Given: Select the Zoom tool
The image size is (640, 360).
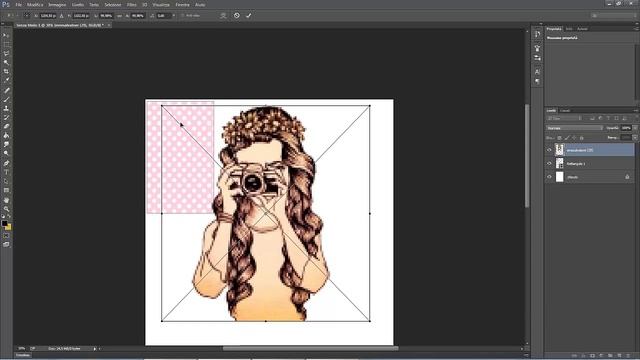Looking at the screenshot, I should point(6,209).
